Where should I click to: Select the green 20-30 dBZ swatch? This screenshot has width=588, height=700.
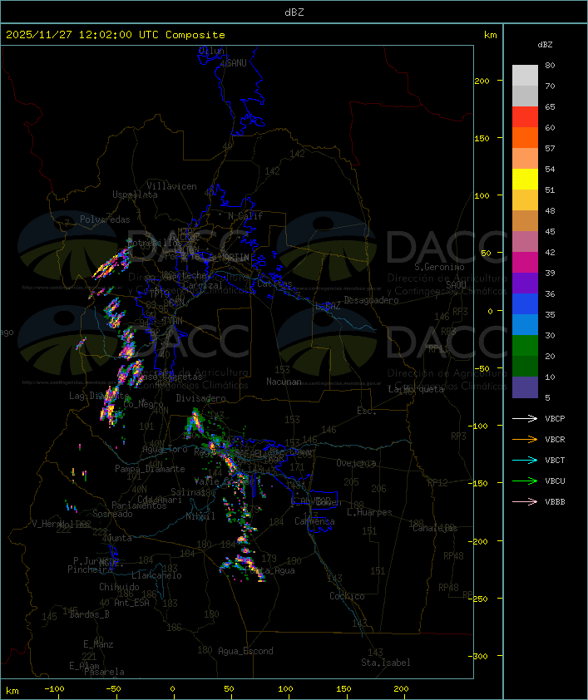[x=525, y=345]
